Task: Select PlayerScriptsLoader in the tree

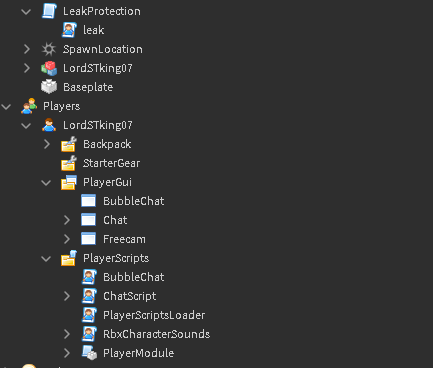Action: 154,315
